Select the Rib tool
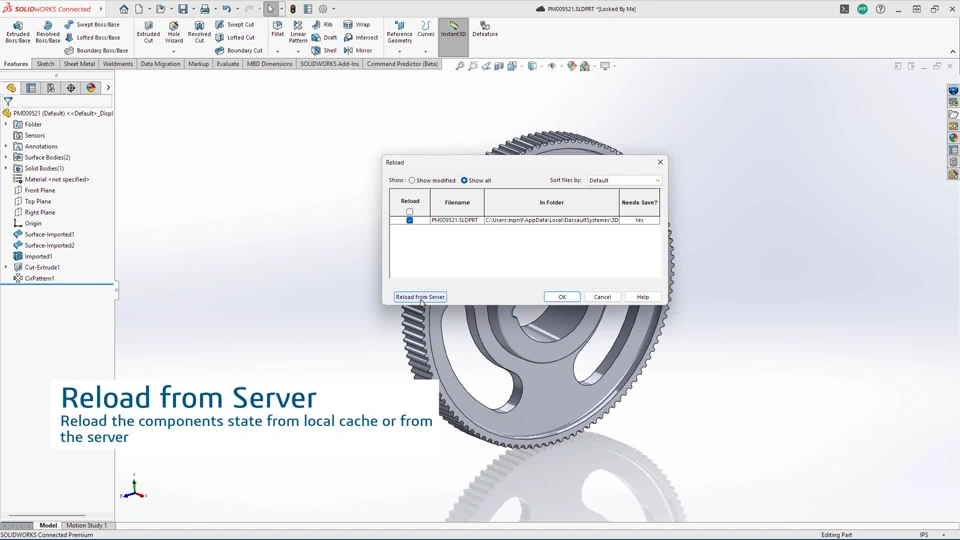 tap(322, 24)
